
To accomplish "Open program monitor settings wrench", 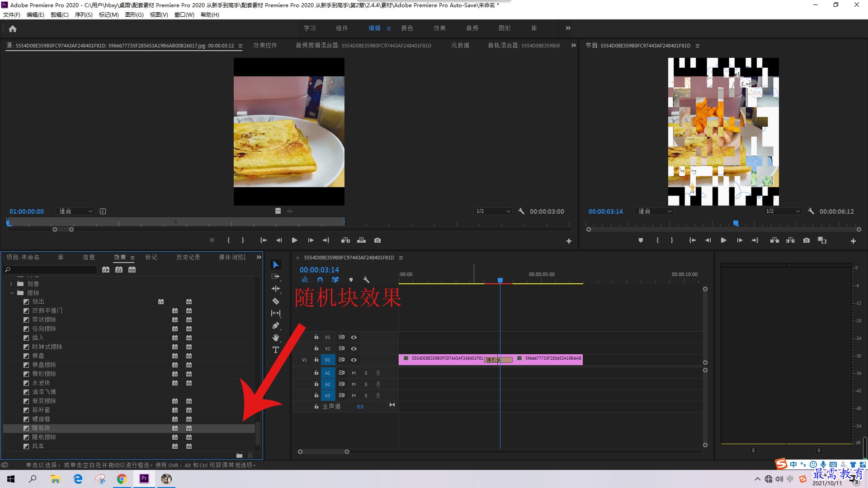I will point(811,211).
